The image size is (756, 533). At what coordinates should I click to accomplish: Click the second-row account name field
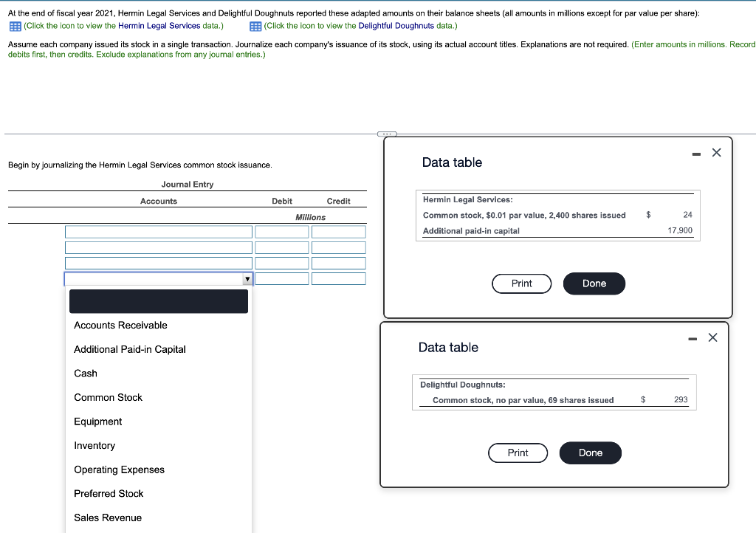point(159,248)
